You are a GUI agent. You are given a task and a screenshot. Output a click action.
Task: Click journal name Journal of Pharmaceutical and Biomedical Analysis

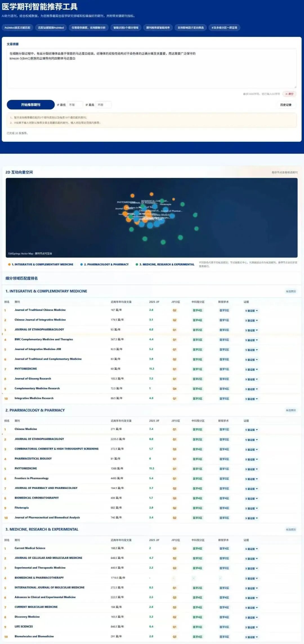[x=47, y=517]
